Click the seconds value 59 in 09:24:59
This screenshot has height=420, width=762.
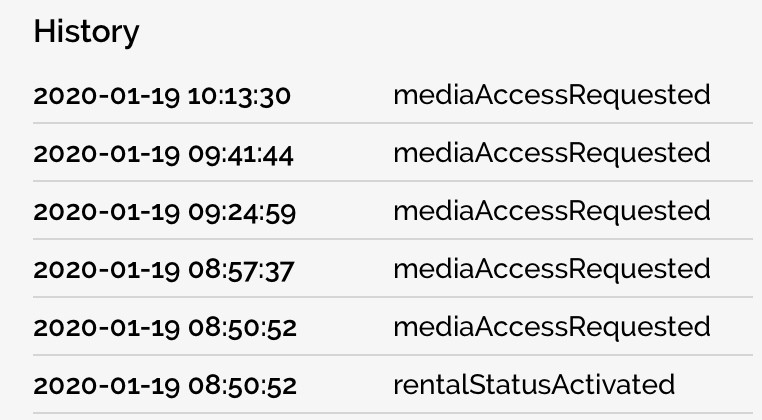[x=280, y=214]
